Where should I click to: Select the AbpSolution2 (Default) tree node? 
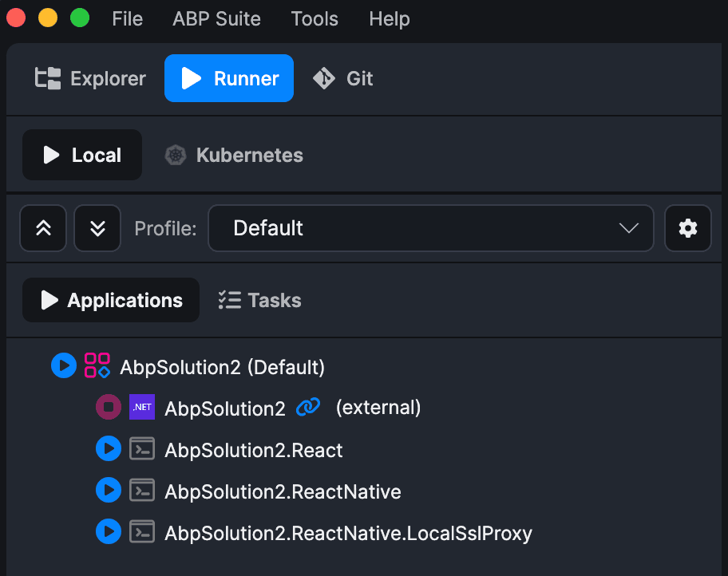pos(223,367)
